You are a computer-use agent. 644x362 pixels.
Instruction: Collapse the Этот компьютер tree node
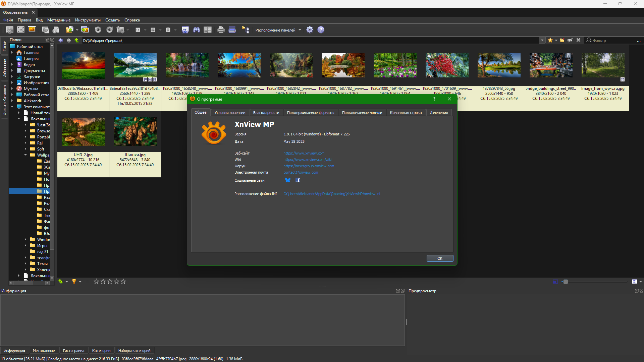pyautogui.click(x=12, y=107)
